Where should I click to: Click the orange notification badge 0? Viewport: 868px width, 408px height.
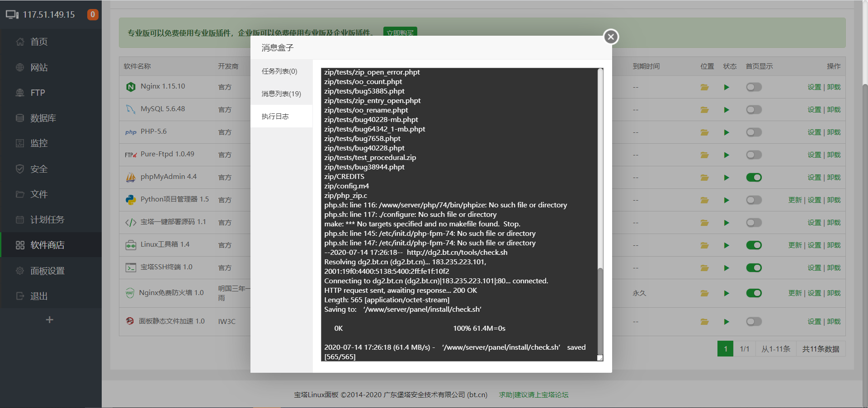pyautogui.click(x=93, y=14)
